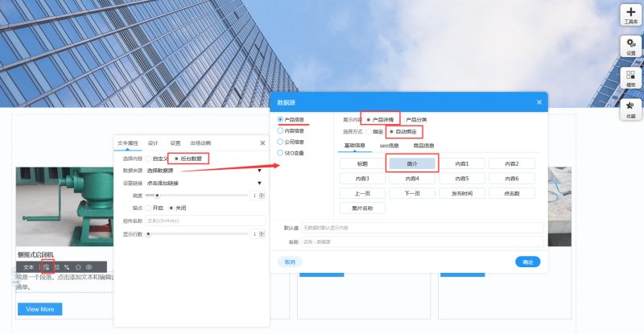Open the 模板 template grid button
The image size is (644, 334).
coord(631,78)
